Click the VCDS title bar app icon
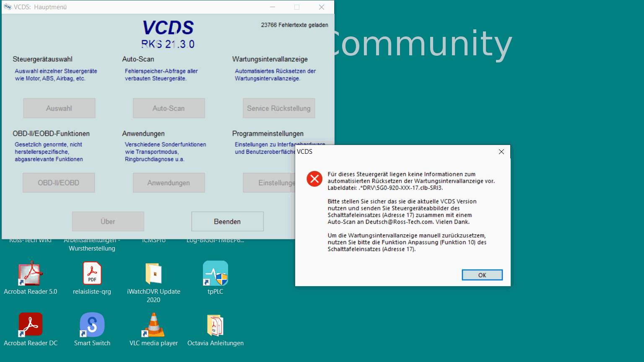 8,7
